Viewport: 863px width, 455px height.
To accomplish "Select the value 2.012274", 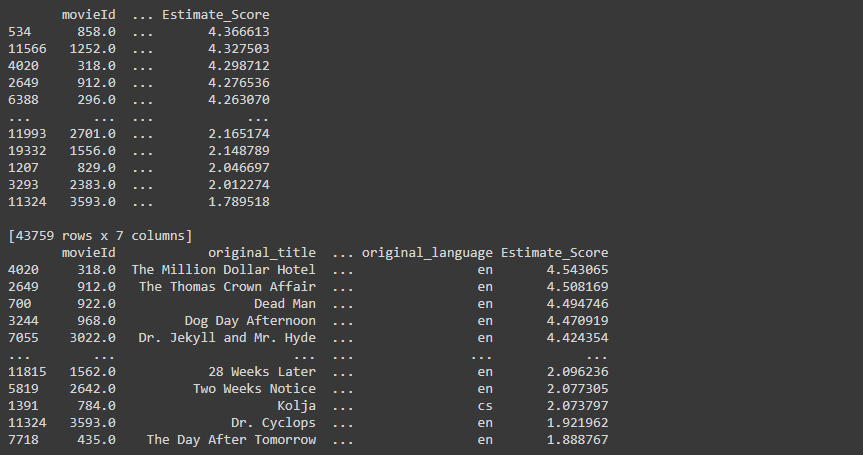I will (239, 185).
